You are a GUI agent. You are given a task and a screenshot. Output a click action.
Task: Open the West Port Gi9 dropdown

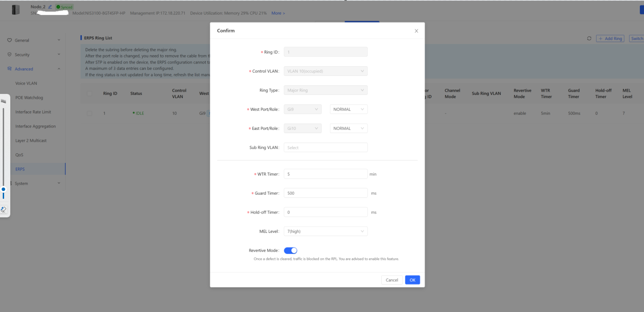(x=302, y=109)
